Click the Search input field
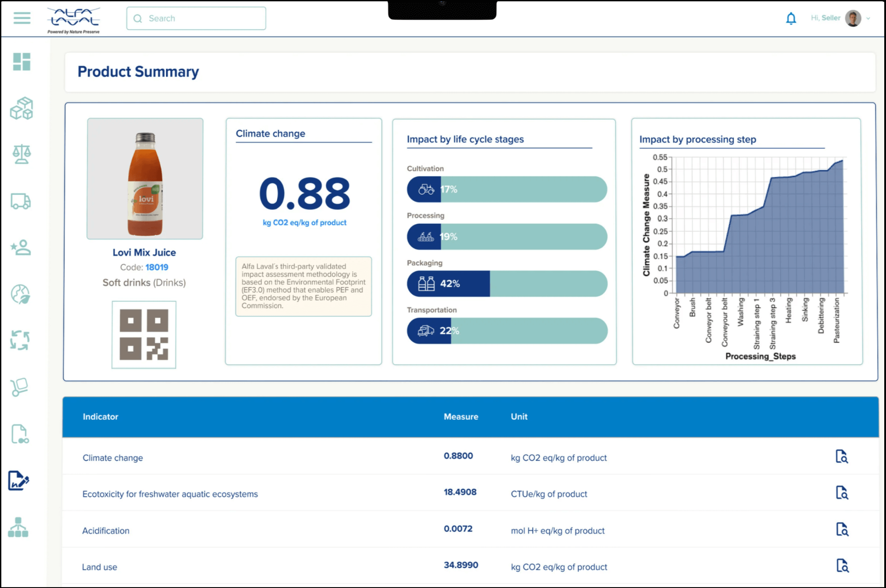Viewport: 886px width, 588px height. [x=196, y=18]
